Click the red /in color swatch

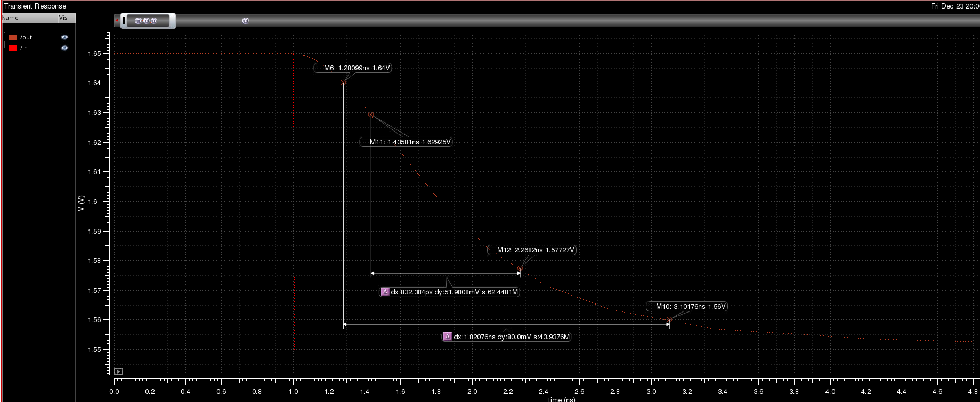13,48
